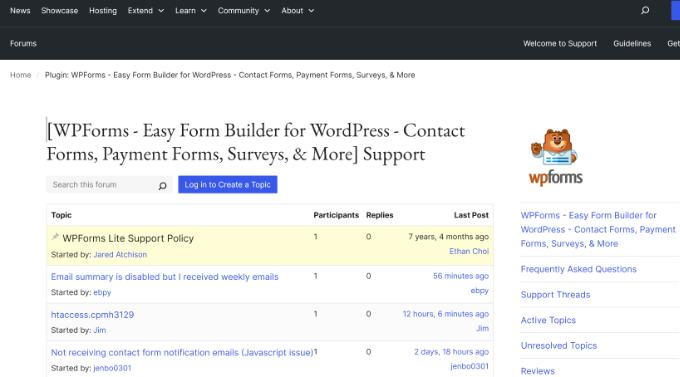
Task: Open Email summary is disabled topic
Action: tap(165, 277)
